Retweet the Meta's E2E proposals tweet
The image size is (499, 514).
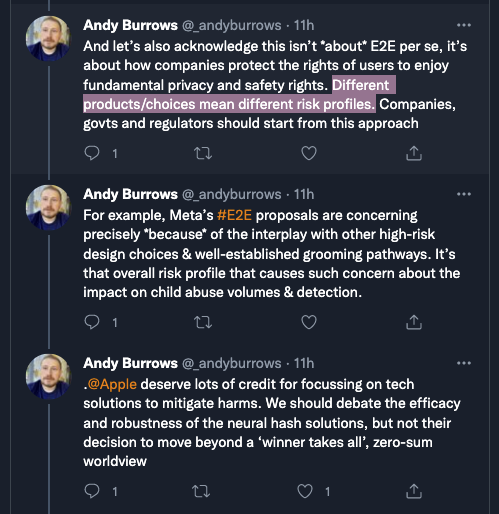[203, 323]
